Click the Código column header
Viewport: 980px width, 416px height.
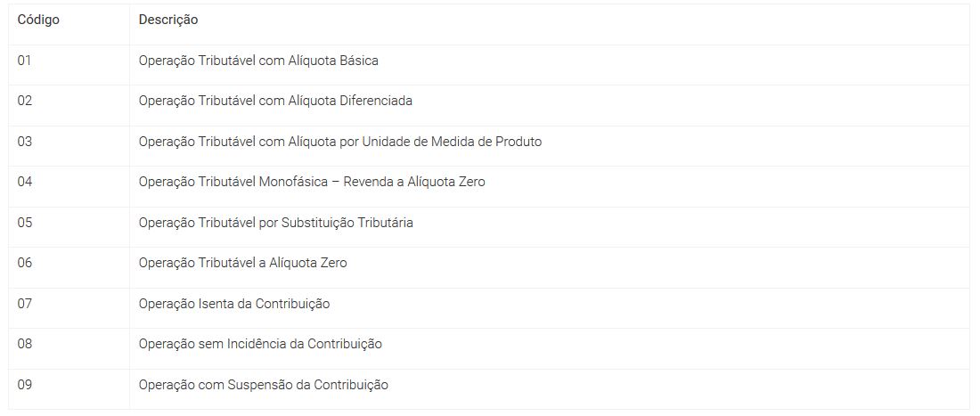pyautogui.click(x=38, y=20)
